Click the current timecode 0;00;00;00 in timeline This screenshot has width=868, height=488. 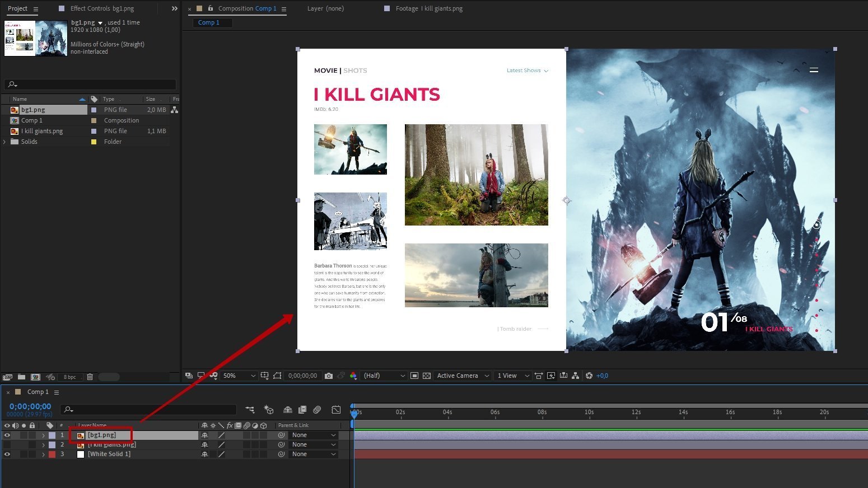click(x=30, y=406)
